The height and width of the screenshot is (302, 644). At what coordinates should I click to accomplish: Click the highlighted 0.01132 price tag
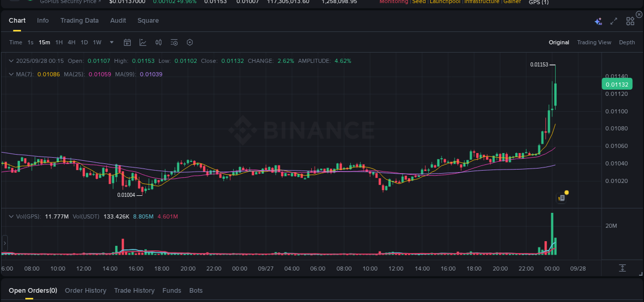click(x=616, y=83)
